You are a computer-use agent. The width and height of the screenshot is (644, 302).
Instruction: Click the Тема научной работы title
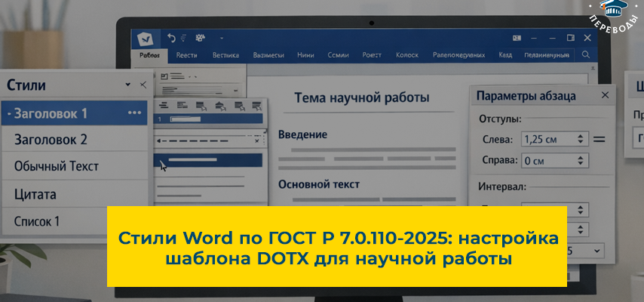click(361, 97)
